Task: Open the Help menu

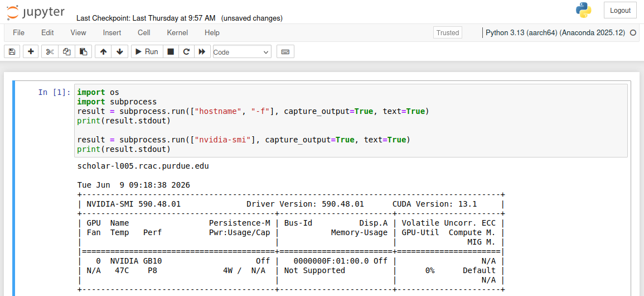Action: [212, 33]
